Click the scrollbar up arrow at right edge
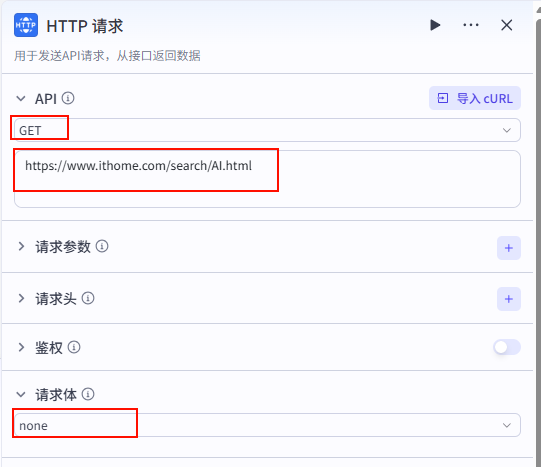The height and width of the screenshot is (467, 541). click(x=538, y=10)
